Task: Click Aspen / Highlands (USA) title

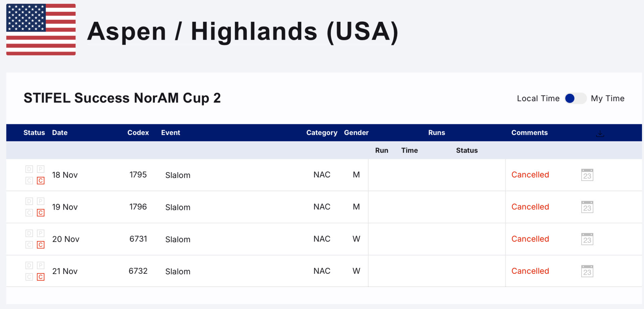Action: tap(243, 32)
